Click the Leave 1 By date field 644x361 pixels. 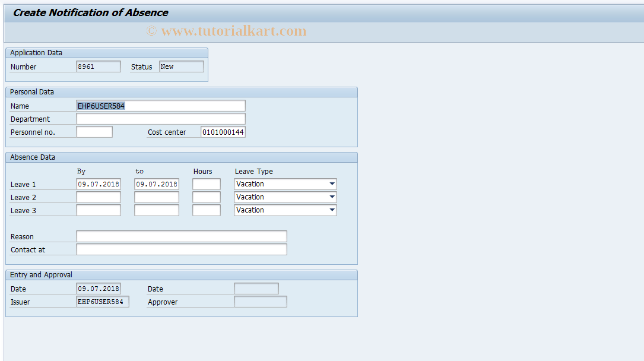[x=98, y=183]
